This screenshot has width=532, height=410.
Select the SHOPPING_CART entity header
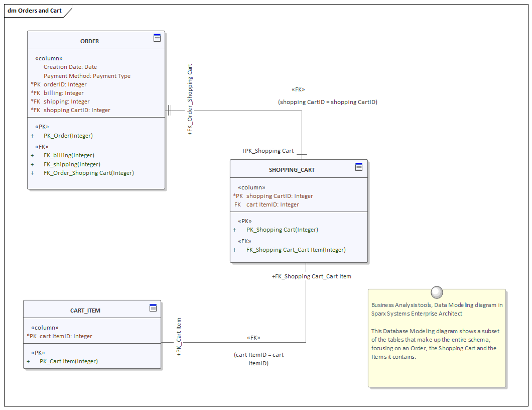tap(292, 169)
